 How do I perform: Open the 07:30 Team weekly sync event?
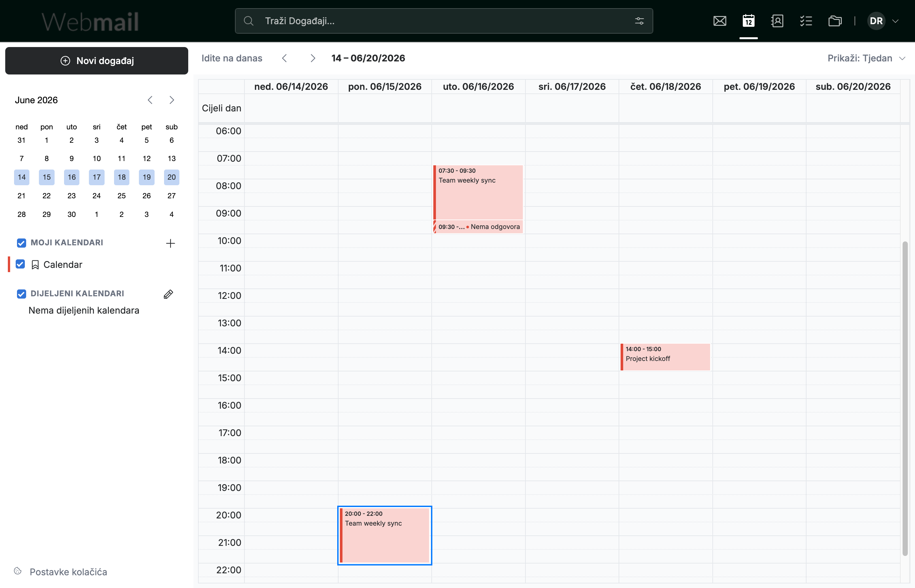478,192
